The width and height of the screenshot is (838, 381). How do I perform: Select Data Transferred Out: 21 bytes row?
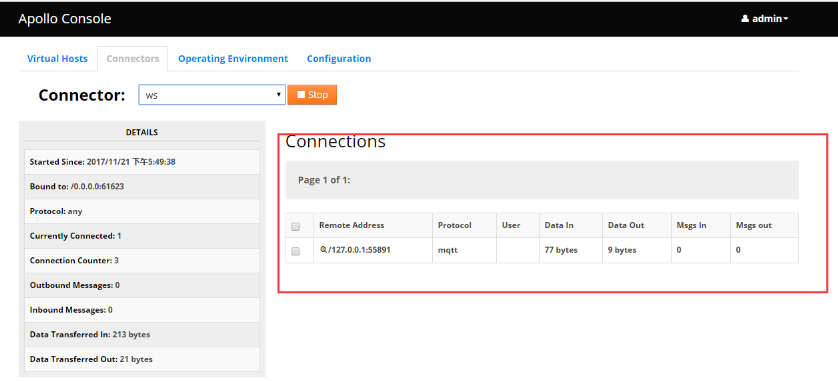coord(142,359)
